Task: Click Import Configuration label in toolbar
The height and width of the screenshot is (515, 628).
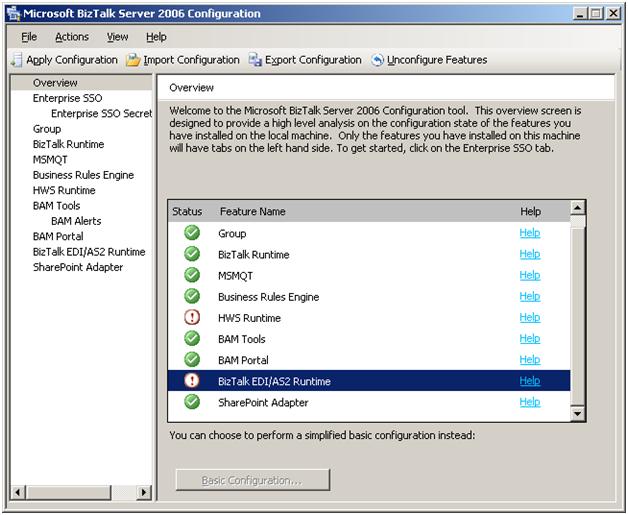Action: [x=191, y=60]
